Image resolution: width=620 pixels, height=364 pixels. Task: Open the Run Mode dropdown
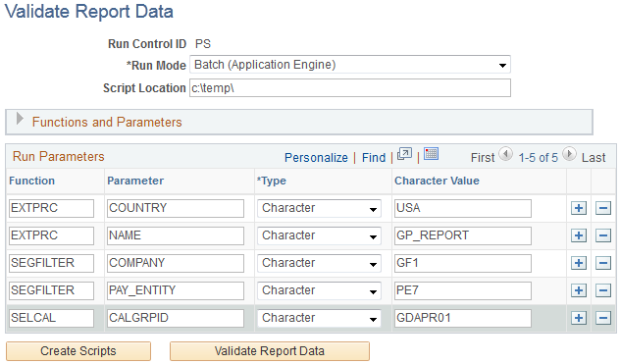(350, 65)
